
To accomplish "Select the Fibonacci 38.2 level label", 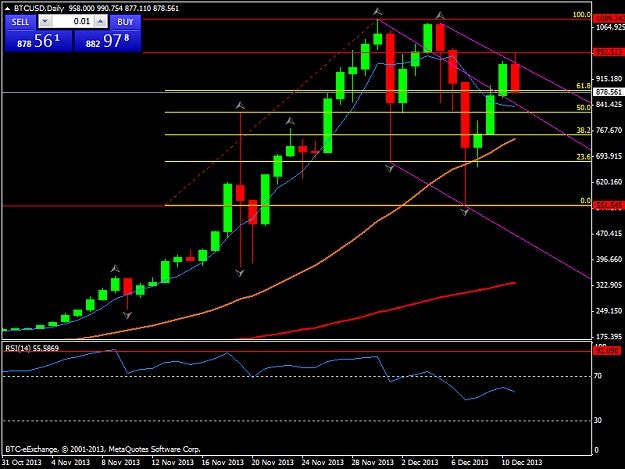I will [584, 130].
